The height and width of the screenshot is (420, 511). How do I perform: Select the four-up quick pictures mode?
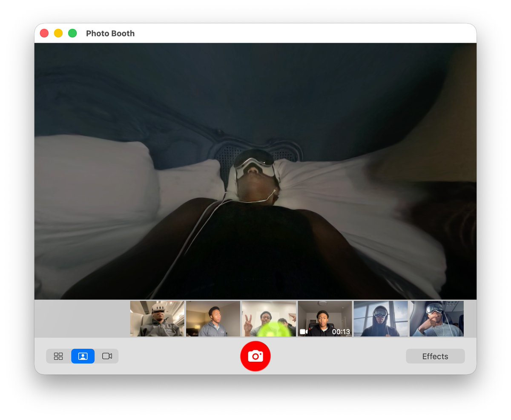58,356
